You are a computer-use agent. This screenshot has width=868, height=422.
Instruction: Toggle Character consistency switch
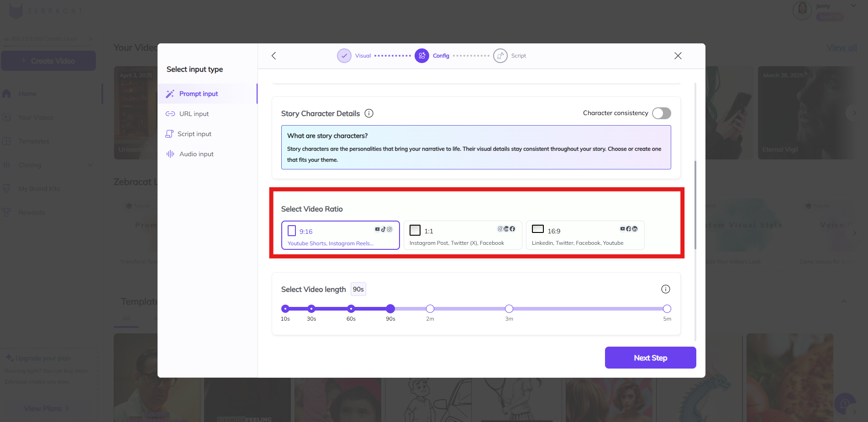[x=661, y=113]
